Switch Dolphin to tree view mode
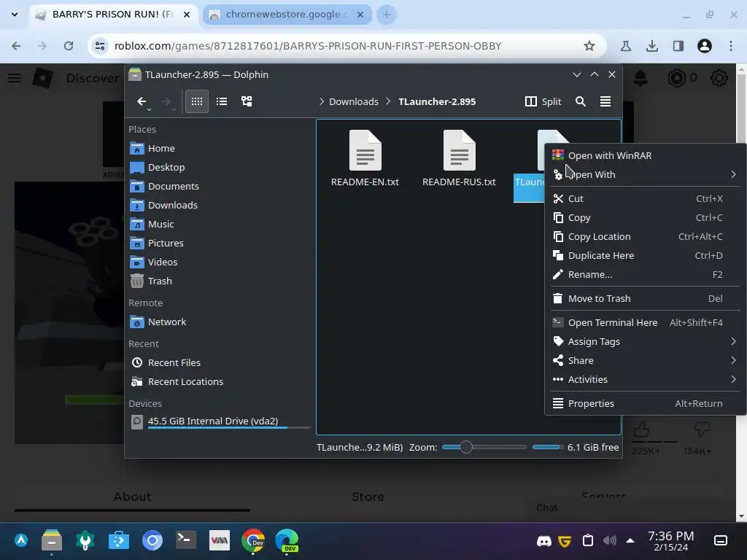The height and width of the screenshot is (560, 747). (247, 101)
